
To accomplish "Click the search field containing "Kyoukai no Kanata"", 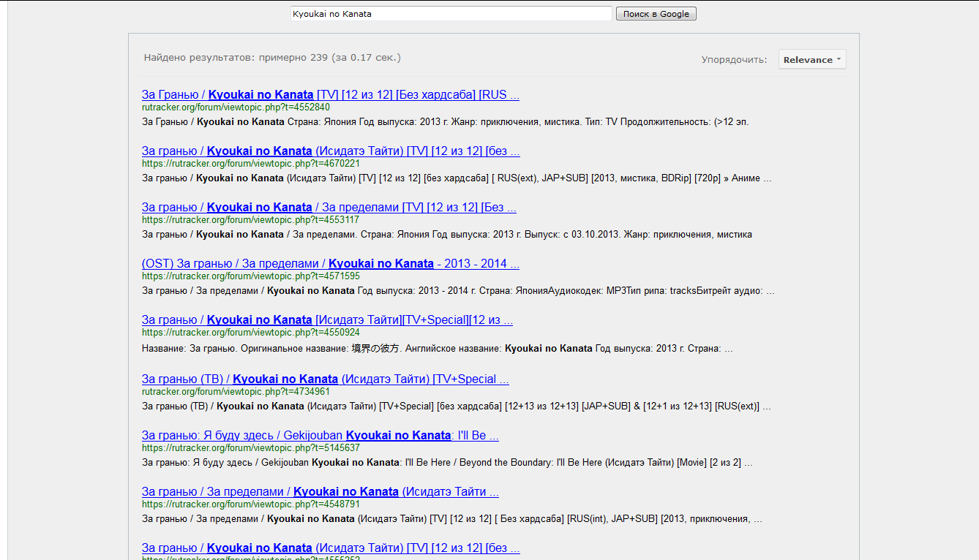I will click(451, 14).
